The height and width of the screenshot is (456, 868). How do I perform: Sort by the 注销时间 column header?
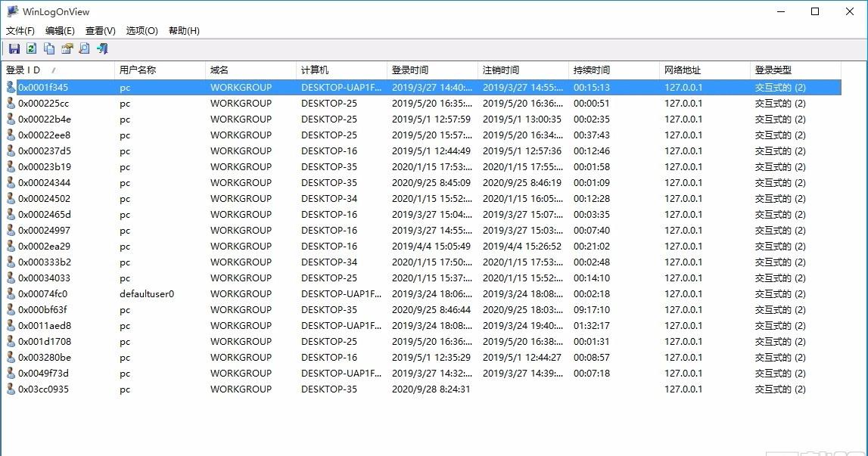tap(523, 70)
